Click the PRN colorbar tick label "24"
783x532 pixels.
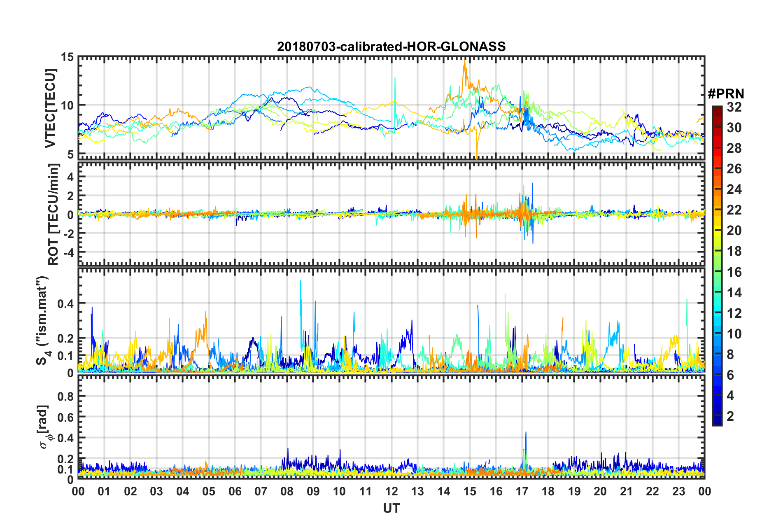click(x=734, y=189)
